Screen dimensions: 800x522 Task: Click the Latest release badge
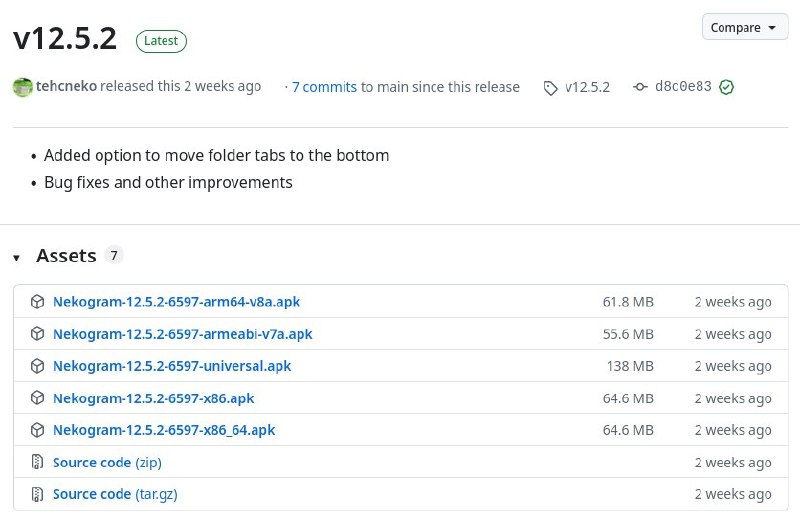pos(161,41)
